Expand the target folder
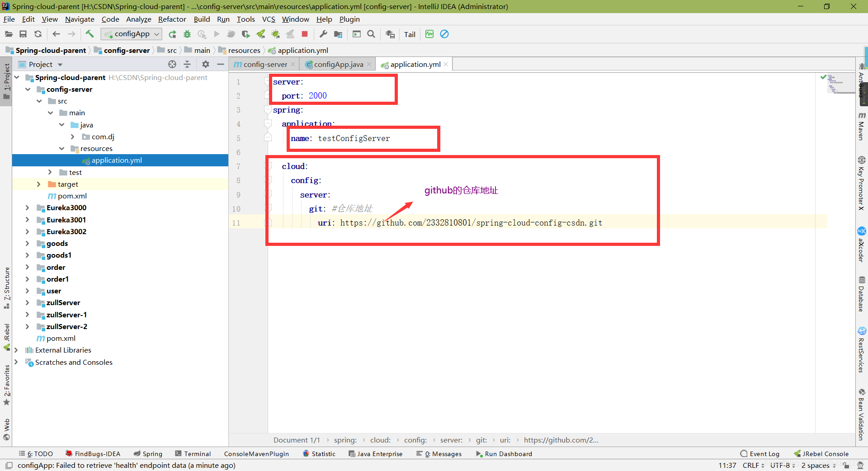This screenshot has height=471, width=868. 39,184
